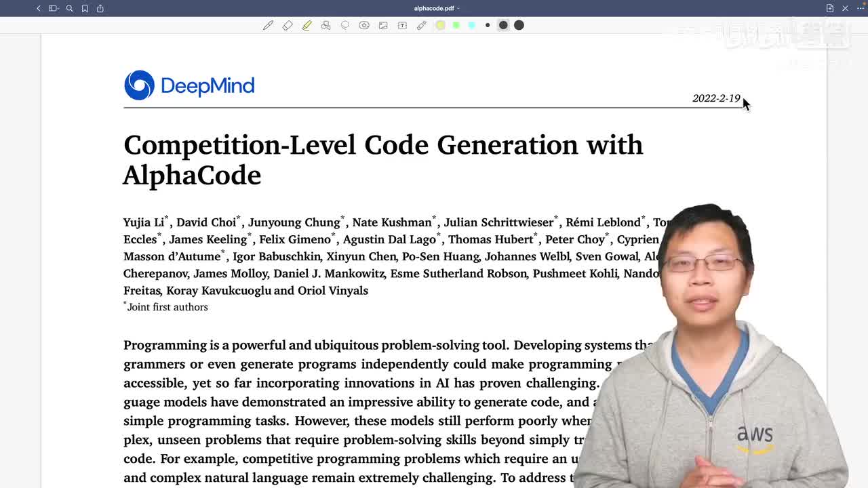Pick the green highlighter color
The height and width of the screenshot is (488, 868).
point(456,25)
